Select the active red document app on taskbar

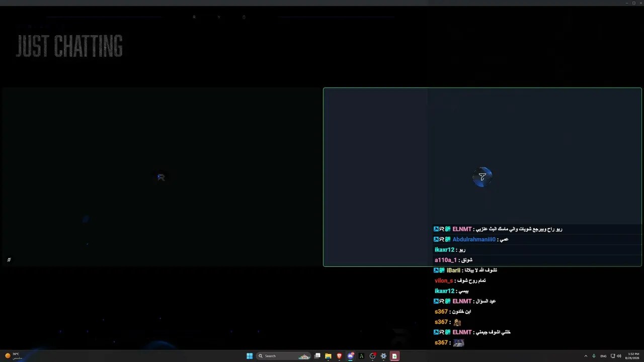tap(394, 356)
